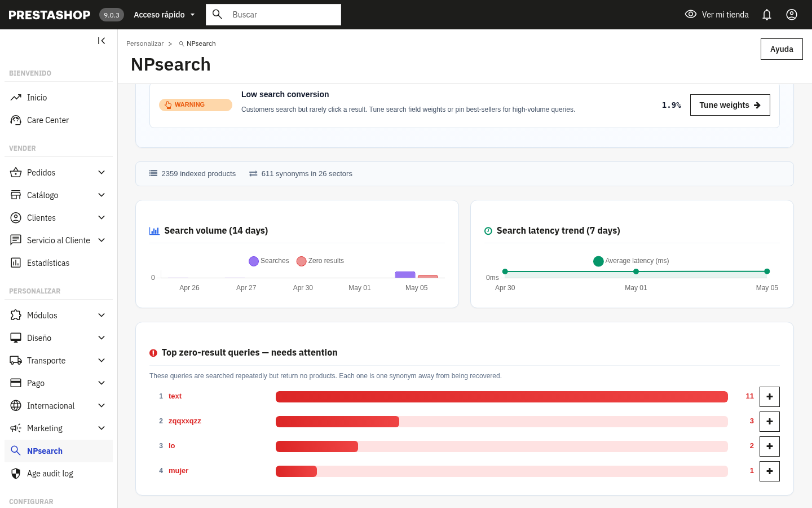Open Estadísticas menu item
This screenshot has width=812, height=508.
[x=59, y=263]
